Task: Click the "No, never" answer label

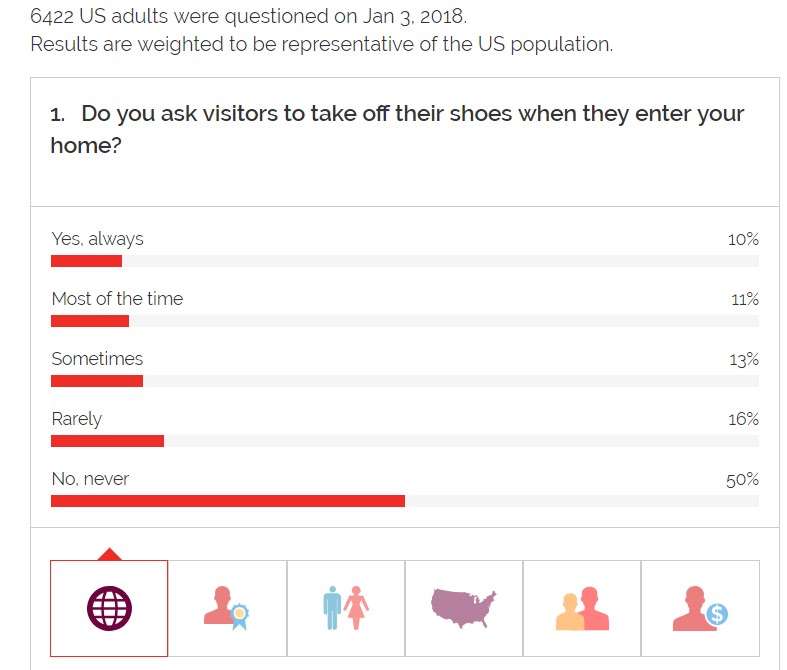Action: (x=90, y=479)
